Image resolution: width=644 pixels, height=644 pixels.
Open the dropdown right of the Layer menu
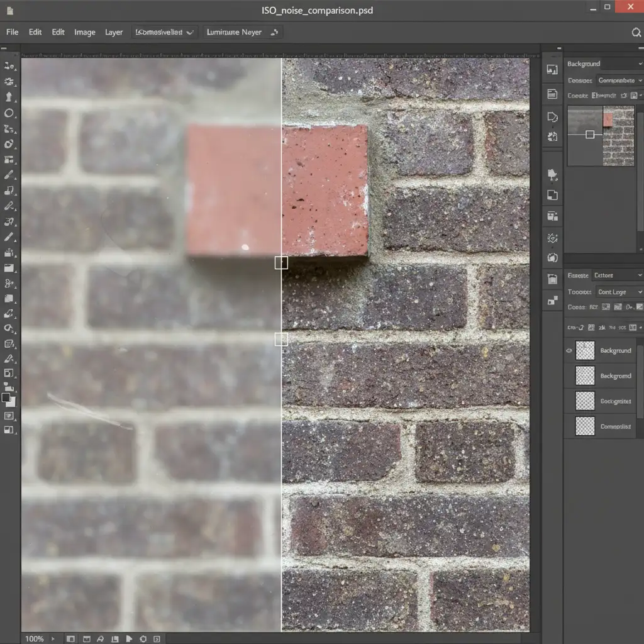pyautogui.click(x=165, y=32)
